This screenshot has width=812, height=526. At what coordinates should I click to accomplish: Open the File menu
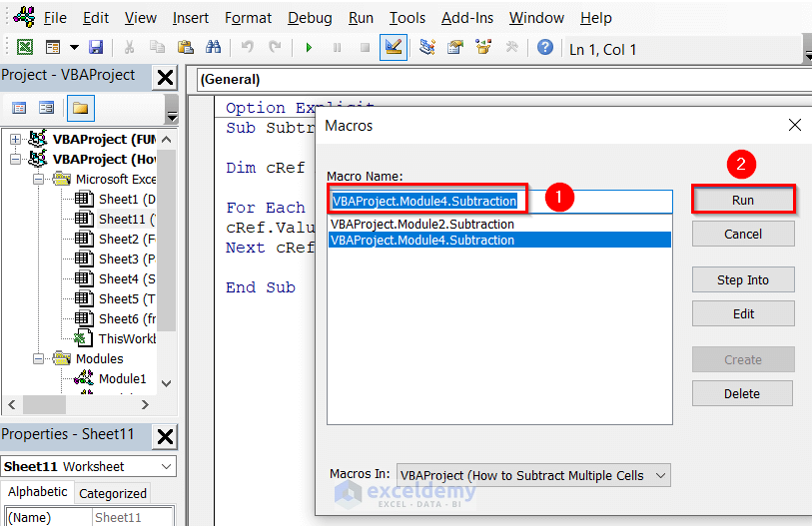(55, 18)
